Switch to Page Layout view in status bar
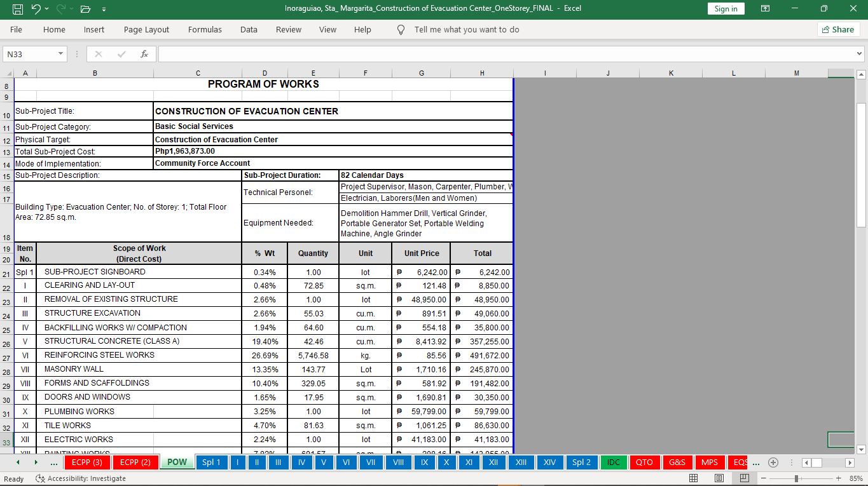868x486 pixels. point(719,478)
